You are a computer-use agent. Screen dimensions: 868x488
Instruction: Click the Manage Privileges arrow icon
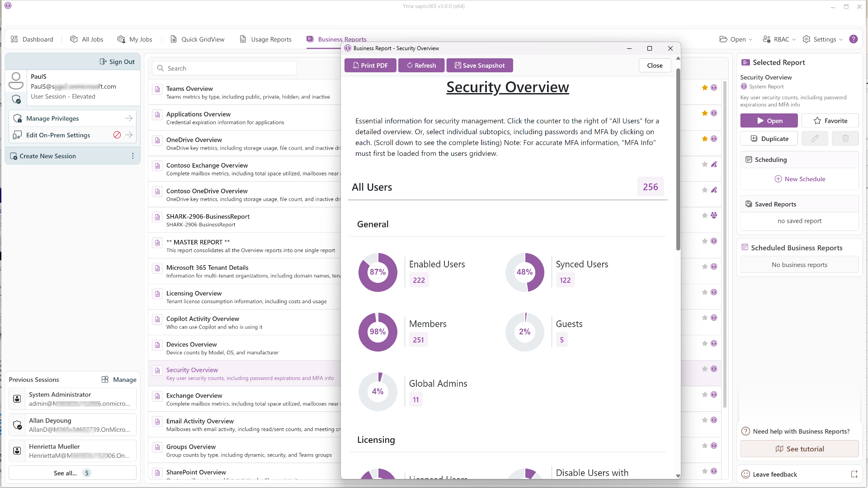click(x=129, y=118)
